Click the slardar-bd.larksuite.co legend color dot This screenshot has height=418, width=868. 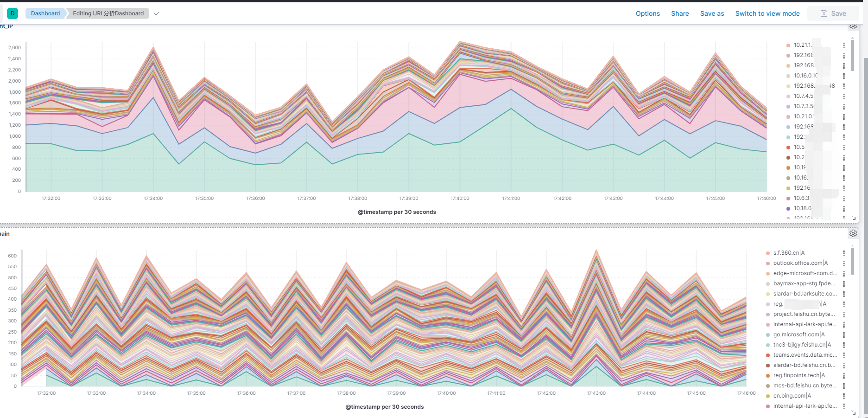(768, 294)
